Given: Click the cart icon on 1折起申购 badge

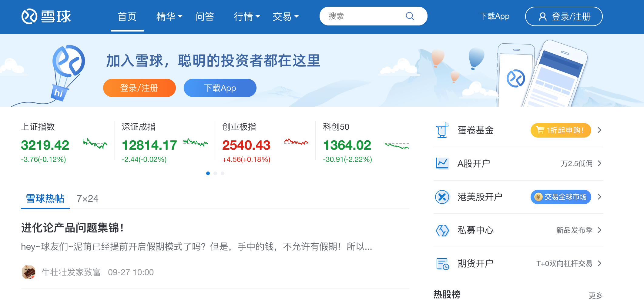Looking at the screenshot, I should tap(541, 130).
